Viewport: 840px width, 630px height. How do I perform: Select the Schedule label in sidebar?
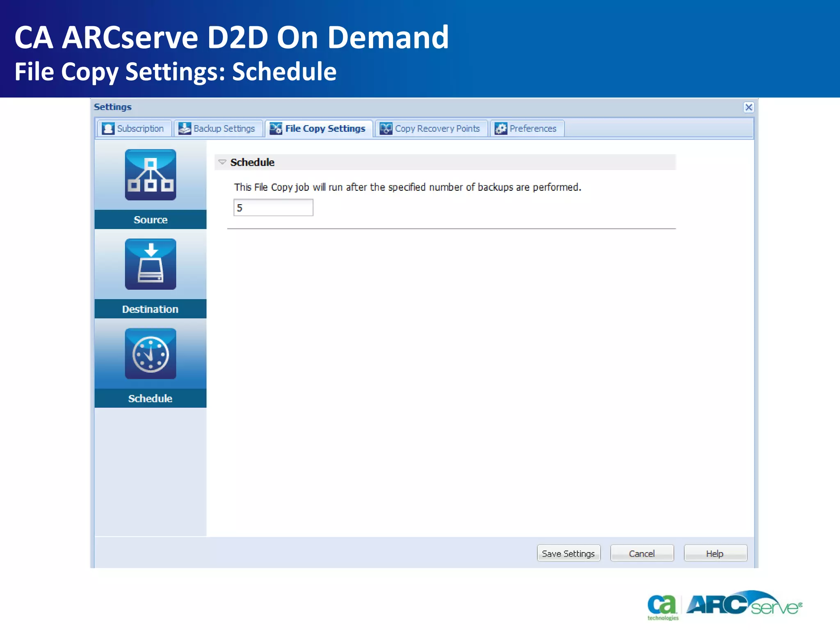pyautogui.click(x=151, y=398)
